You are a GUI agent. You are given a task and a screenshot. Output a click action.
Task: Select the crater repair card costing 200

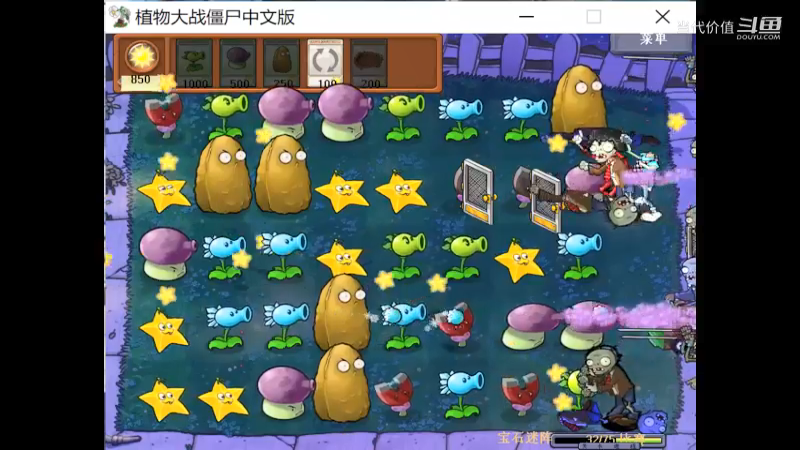369,63
